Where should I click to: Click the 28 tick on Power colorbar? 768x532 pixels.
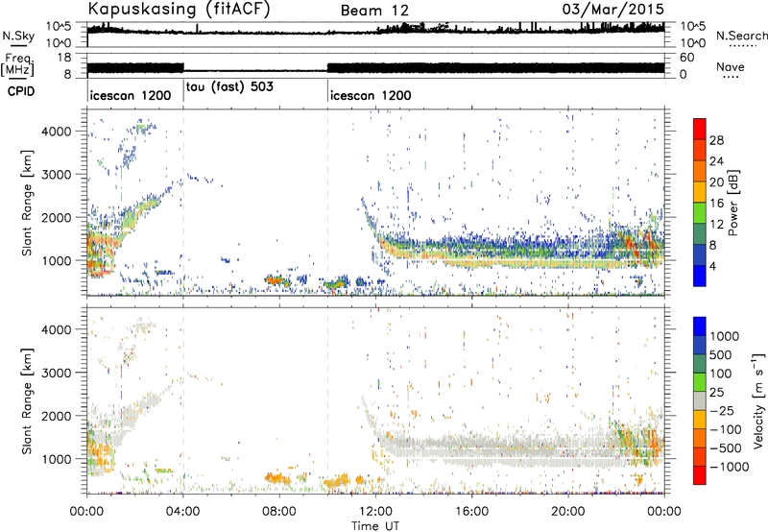[716, 140]
